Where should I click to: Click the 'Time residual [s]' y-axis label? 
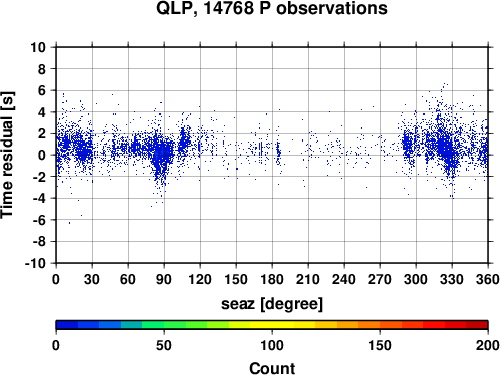(x=7, y=155)
